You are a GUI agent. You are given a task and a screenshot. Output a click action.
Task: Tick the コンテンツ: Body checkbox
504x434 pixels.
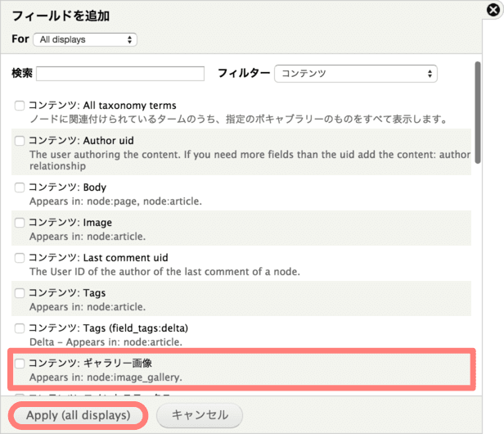pos(20,188)
